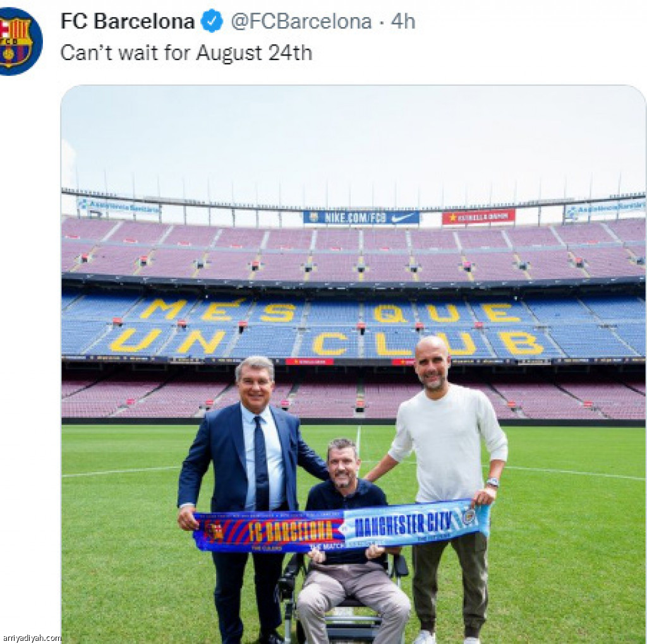Click the Manchester City crest on scarf
Screen dimensions: 647x644
[468, 516]
